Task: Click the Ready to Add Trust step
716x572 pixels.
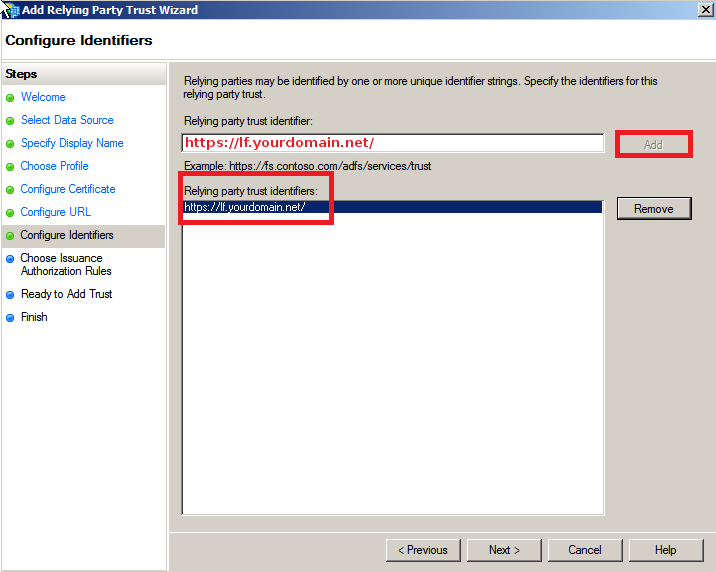Action: click(x=66, y=294)
